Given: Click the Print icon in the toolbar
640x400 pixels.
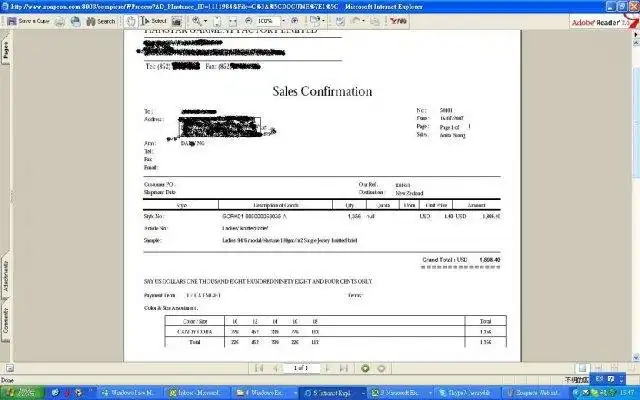Looking at the screenshot, I should tap(60, 21).
